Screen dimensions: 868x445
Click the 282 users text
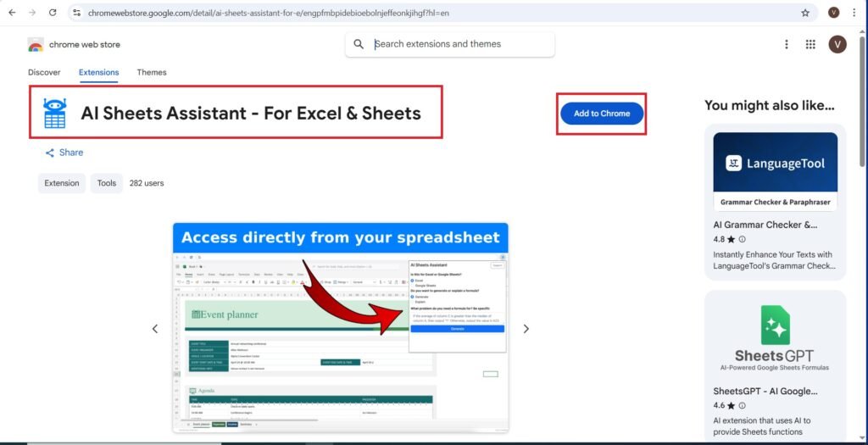pyautogui.click(x=147, y=183)
